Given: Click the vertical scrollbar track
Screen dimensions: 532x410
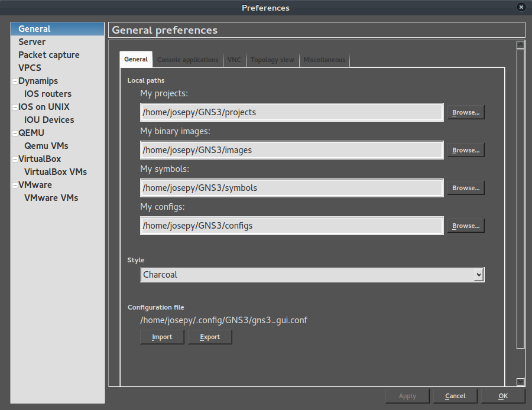Looking at the screenshot, I should coord(520,199).
